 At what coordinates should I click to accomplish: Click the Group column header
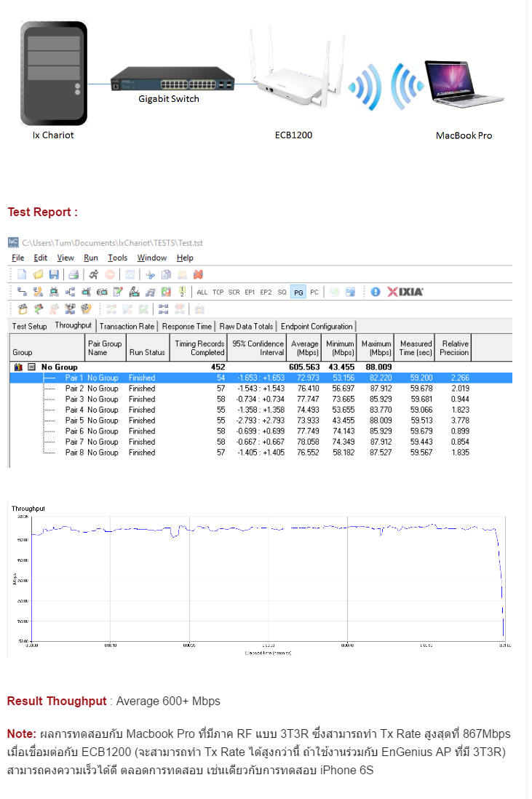(x=47, y=348)
